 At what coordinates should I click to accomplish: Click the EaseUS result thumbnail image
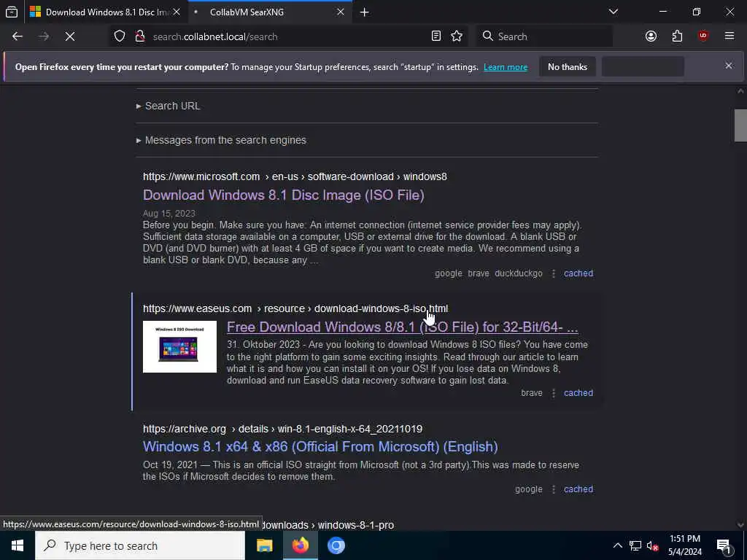pyautogui.click(x=179, y=346)
